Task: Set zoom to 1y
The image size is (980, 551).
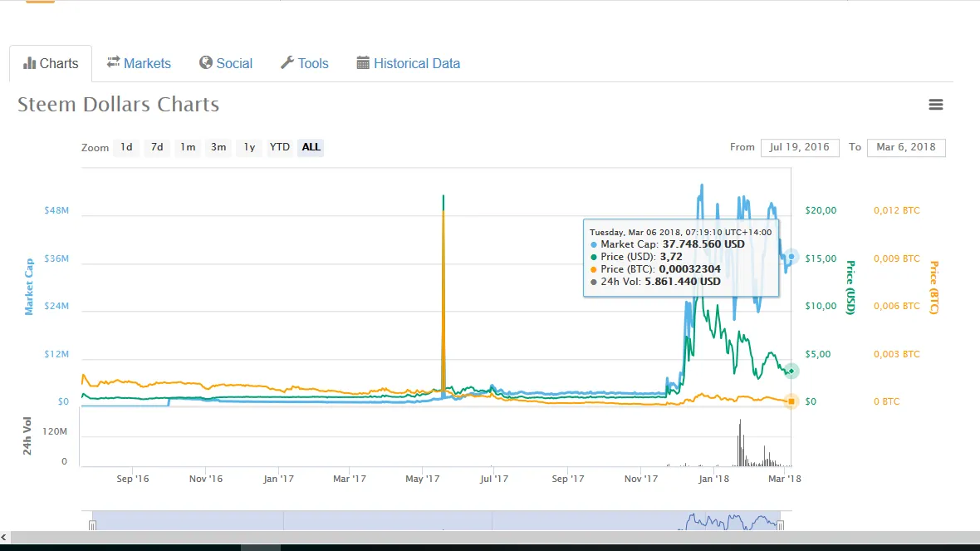Action: (x=249, y=147)
